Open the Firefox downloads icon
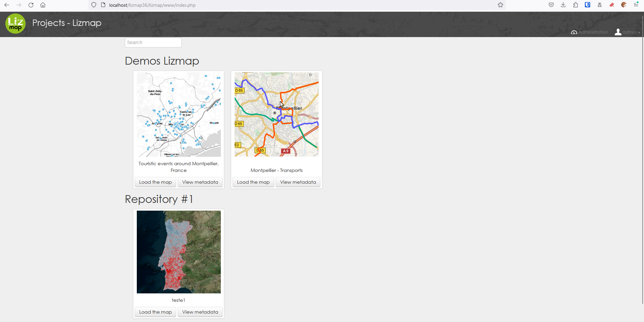This screenshot has height=322, width=644. point(563,5)
